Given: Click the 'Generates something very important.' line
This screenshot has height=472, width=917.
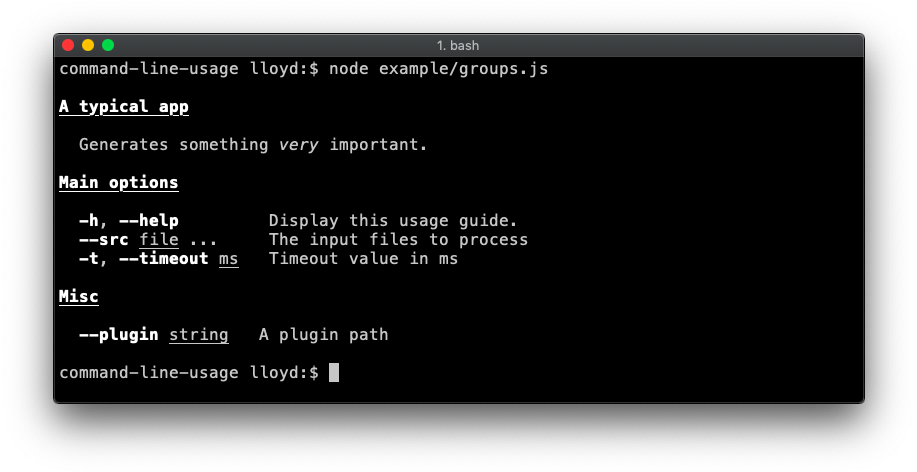Looking at the screenshot, I should click(253, 144).
